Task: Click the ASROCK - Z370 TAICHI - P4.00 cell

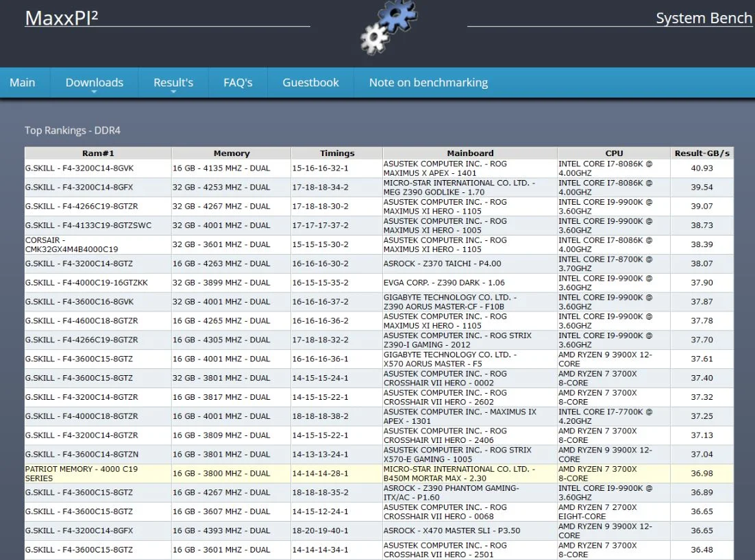Action: pos(470,264)
